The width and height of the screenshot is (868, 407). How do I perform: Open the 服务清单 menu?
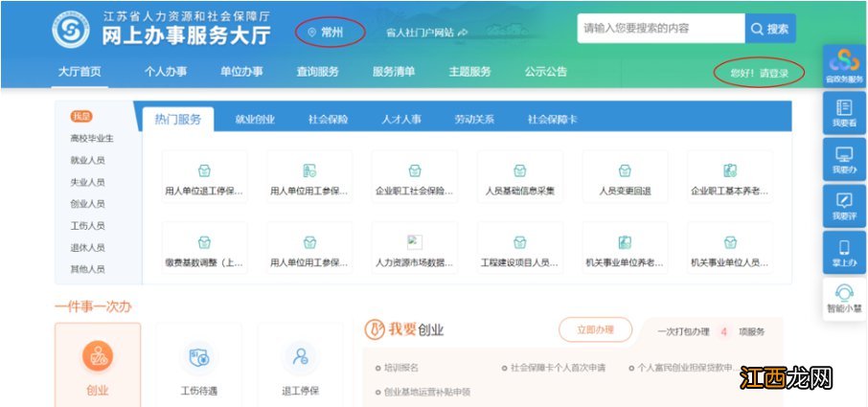click(394, 71)
